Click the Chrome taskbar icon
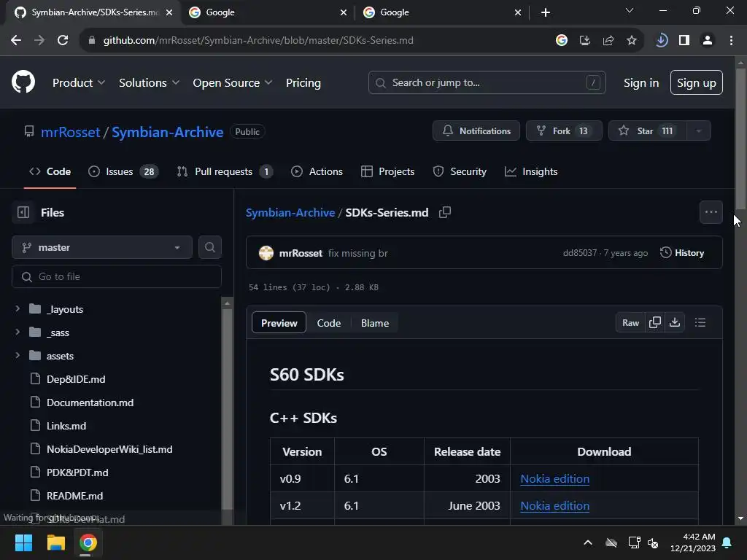The height and width of the screenshot is (560, 747). point(88,542)
